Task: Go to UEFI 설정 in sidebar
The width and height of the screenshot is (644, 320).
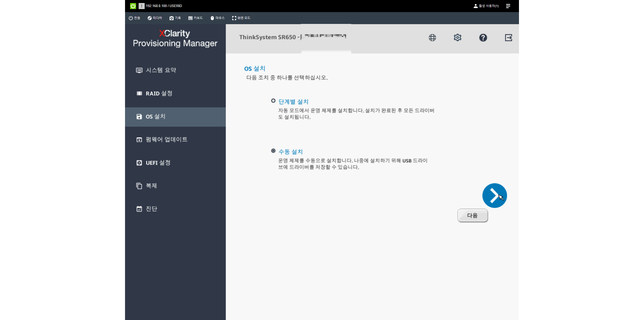Action: coord(158,163)
